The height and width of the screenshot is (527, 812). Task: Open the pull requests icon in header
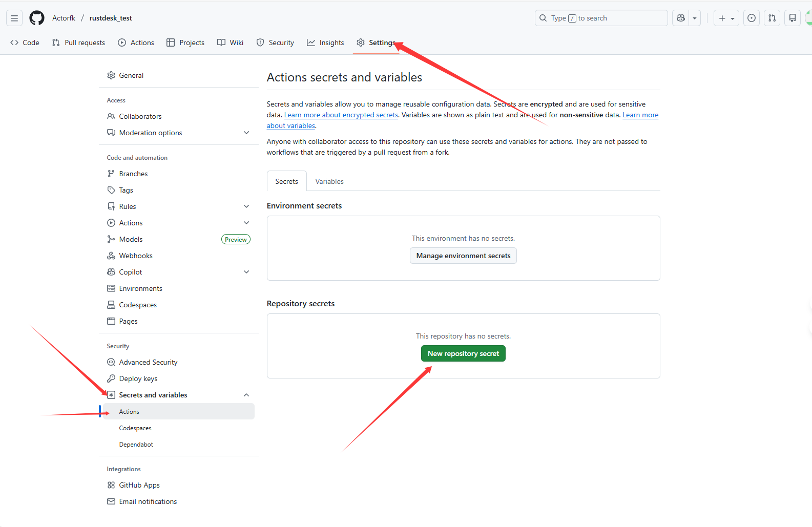[772, 18]
